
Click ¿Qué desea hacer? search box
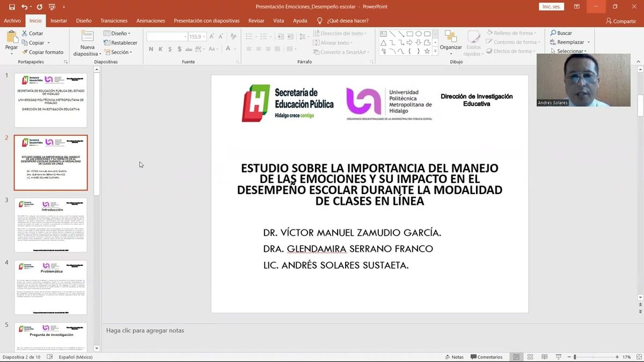[x=343, y=21]
